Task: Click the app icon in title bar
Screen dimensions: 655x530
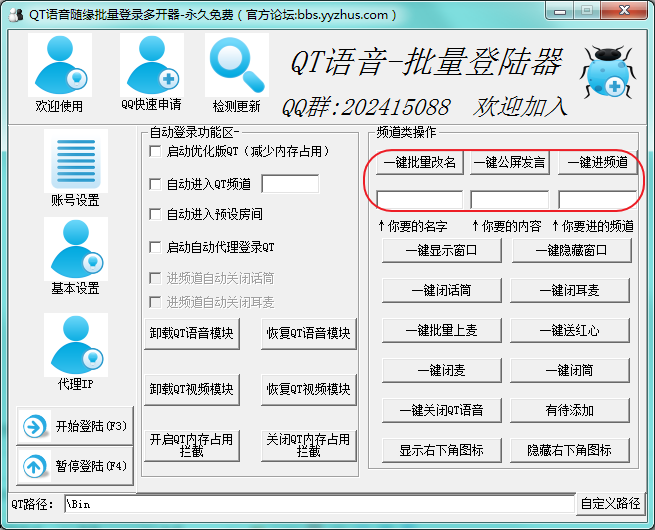Action: pos(16,15)
